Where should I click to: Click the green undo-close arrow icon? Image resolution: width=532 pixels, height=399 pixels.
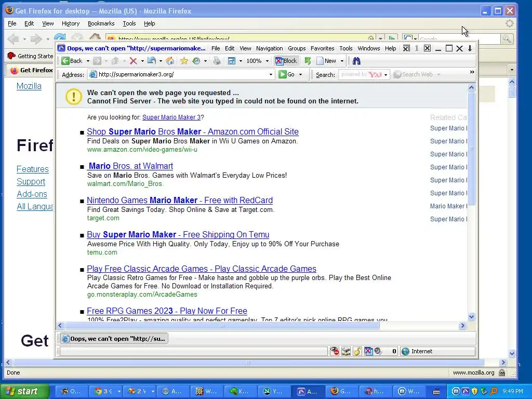[x=308, y=61]
